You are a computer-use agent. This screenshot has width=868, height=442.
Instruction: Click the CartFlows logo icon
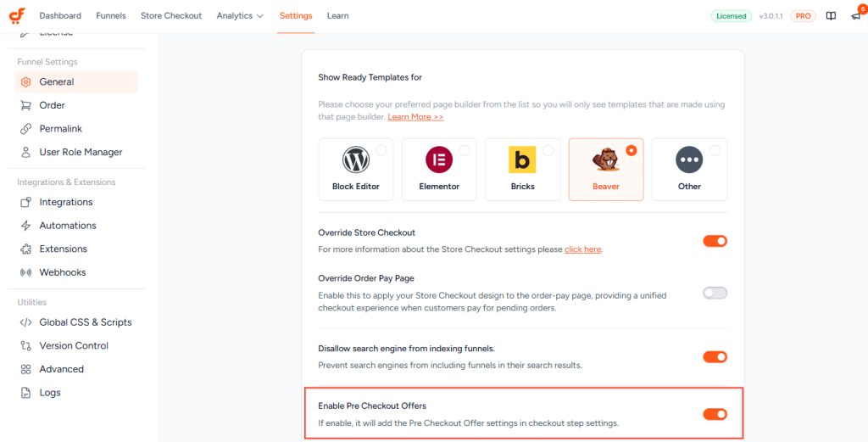click(17, 16)
